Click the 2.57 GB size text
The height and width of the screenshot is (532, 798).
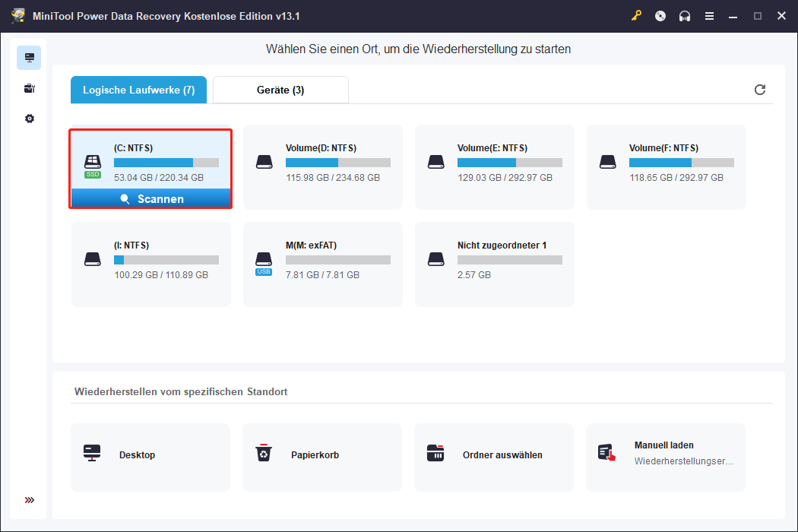(474, 275)
